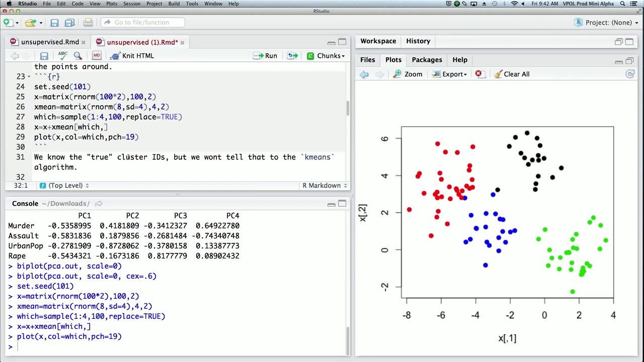The height and width of the screenshot is (362, 644).
Task: Open the new file type dropdown arrow
Action: [17, 23]
